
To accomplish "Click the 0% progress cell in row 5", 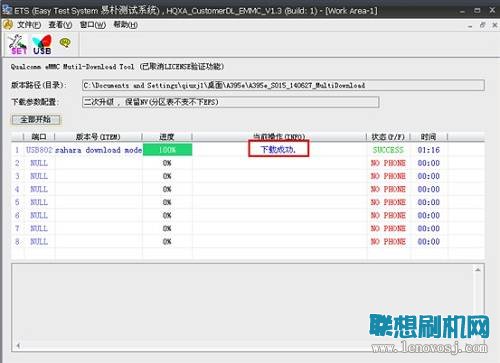I will coord(167,202).
